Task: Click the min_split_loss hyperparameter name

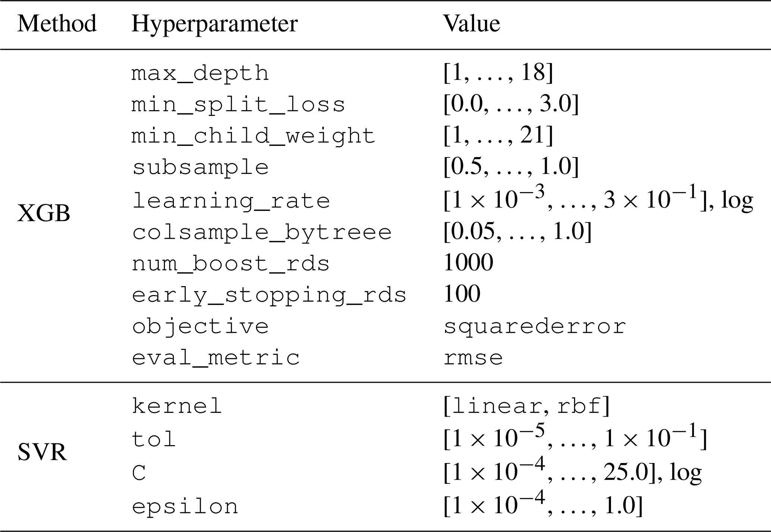Action: 238,104
